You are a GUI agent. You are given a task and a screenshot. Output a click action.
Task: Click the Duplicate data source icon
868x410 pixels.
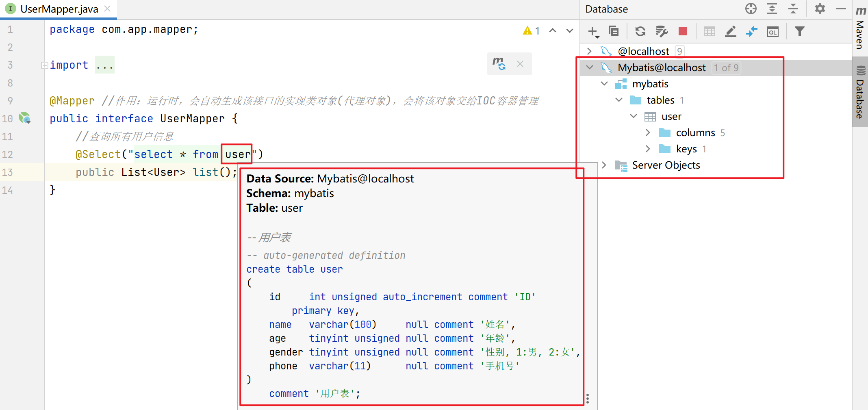(x=614, y=31)
